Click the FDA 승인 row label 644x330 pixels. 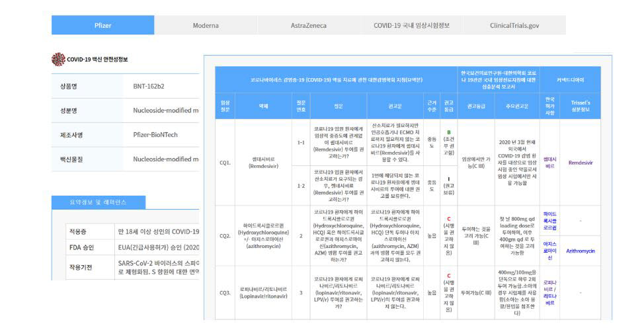click(x=81, y=247)
